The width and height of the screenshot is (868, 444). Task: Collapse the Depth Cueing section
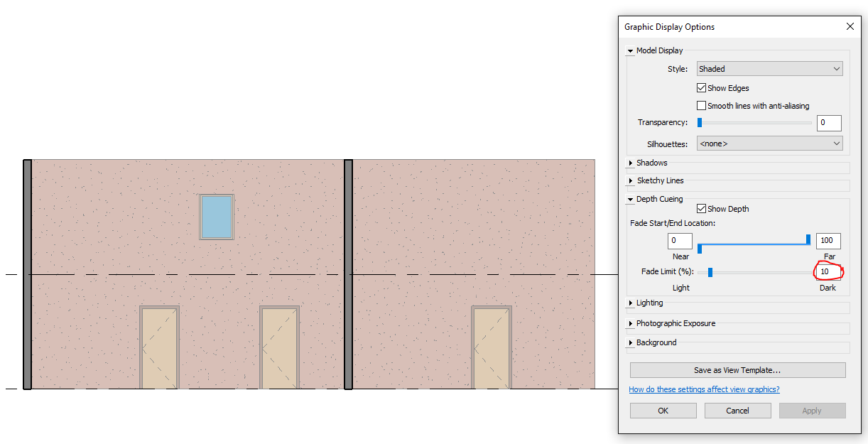(x=630, y=200)
